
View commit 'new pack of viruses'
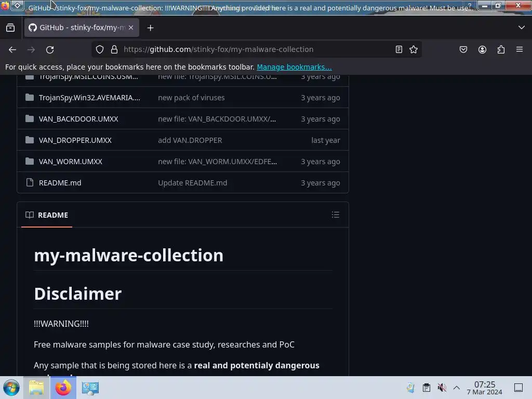(191, 98)
